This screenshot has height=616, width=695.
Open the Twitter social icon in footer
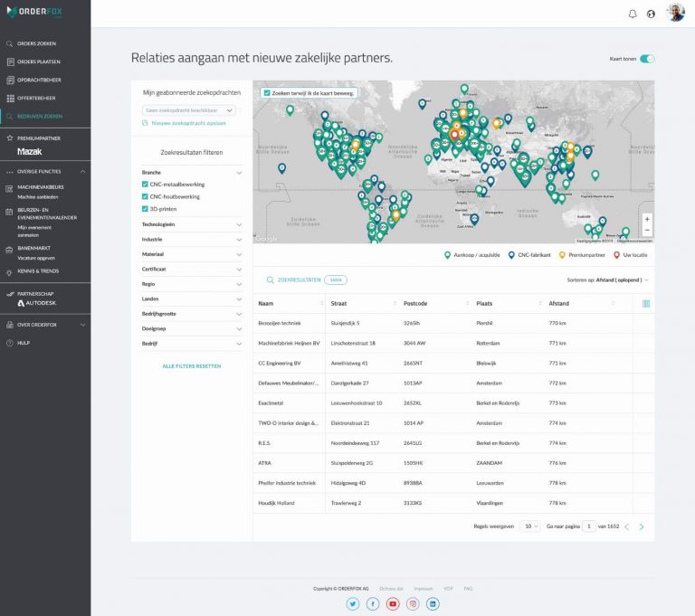(353, 603)
